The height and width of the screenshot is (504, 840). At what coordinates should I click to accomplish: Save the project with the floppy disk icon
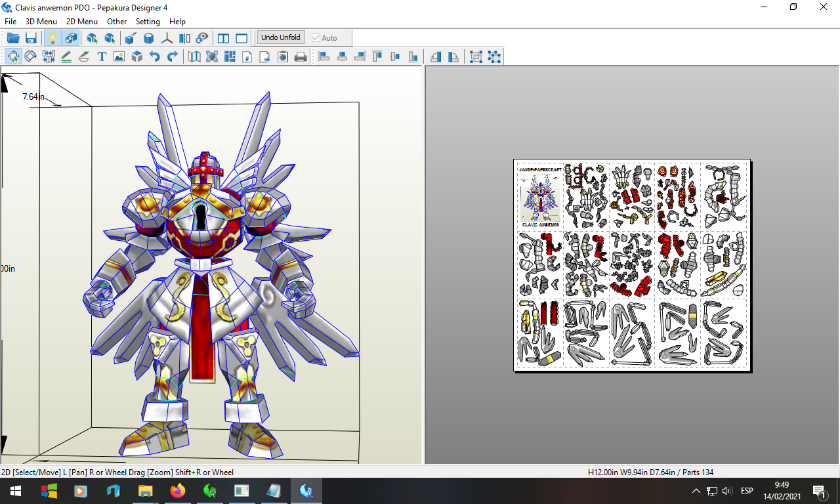pyautogui.click(x=31, y=38)
